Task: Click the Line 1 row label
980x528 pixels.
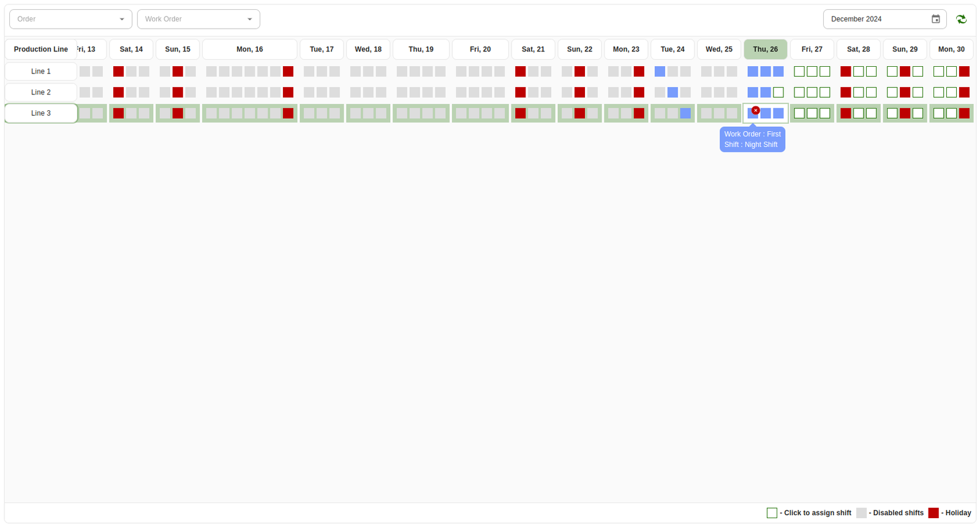Action: pos(41,72)
